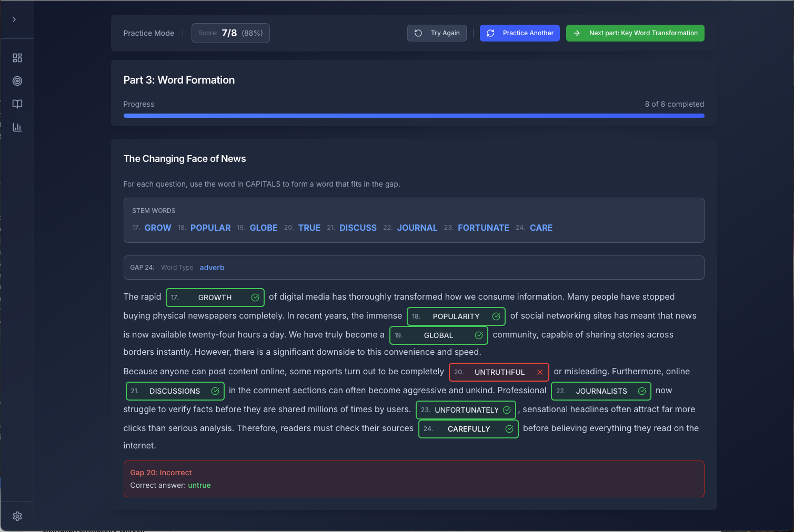Click the 'Practice Mode' label
Viewport: 794px width, 532px height.
[149, 33]
